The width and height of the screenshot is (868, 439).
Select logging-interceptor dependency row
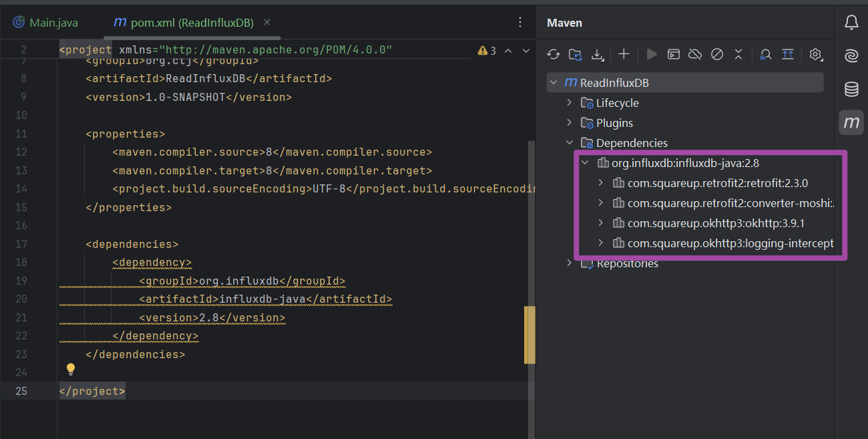pos(685,243)
